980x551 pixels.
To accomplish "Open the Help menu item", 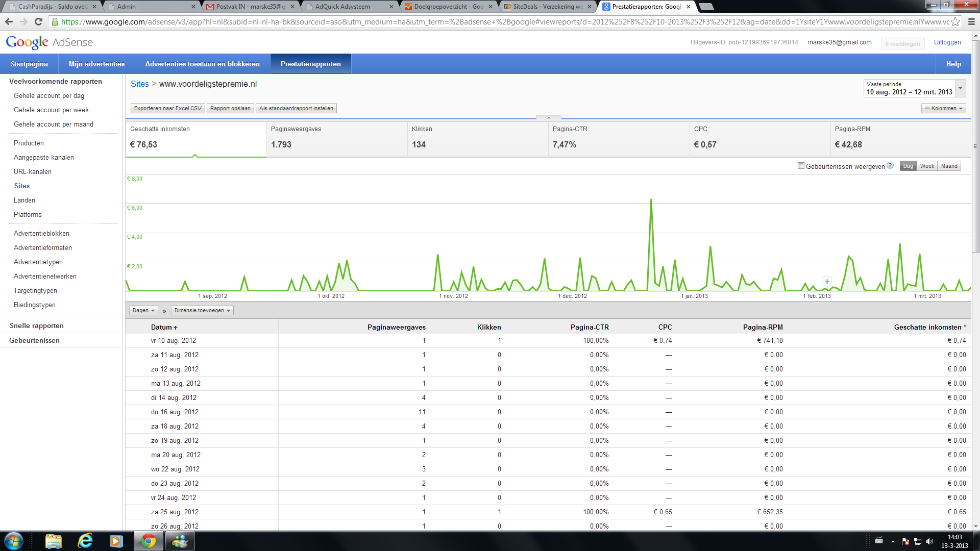I will [x=953, y=64].
